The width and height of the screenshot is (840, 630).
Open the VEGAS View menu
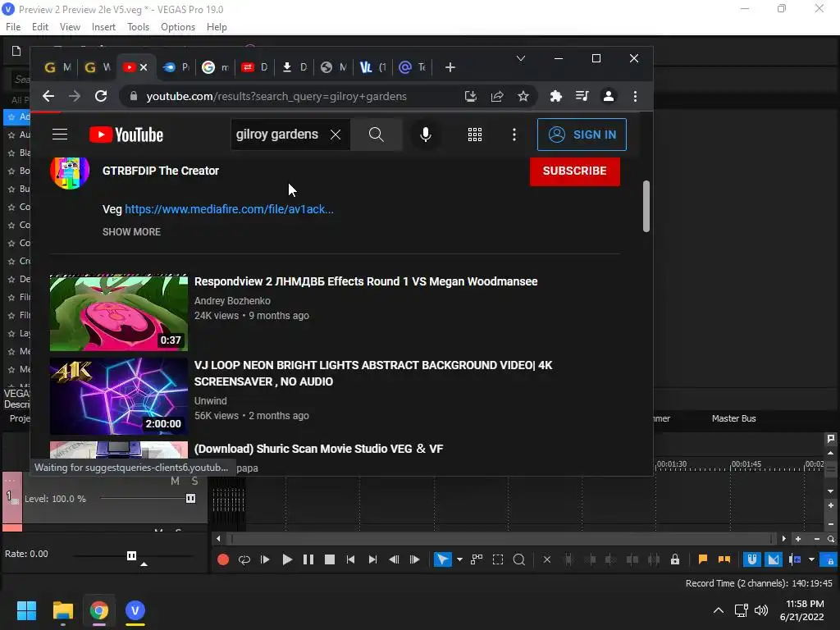click(x=70, y=27)
